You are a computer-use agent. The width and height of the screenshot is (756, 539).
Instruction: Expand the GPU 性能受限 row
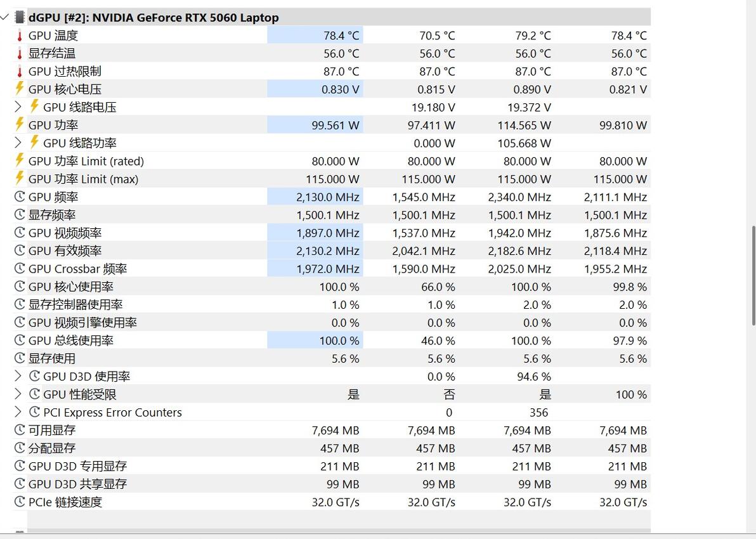point(18,394)
